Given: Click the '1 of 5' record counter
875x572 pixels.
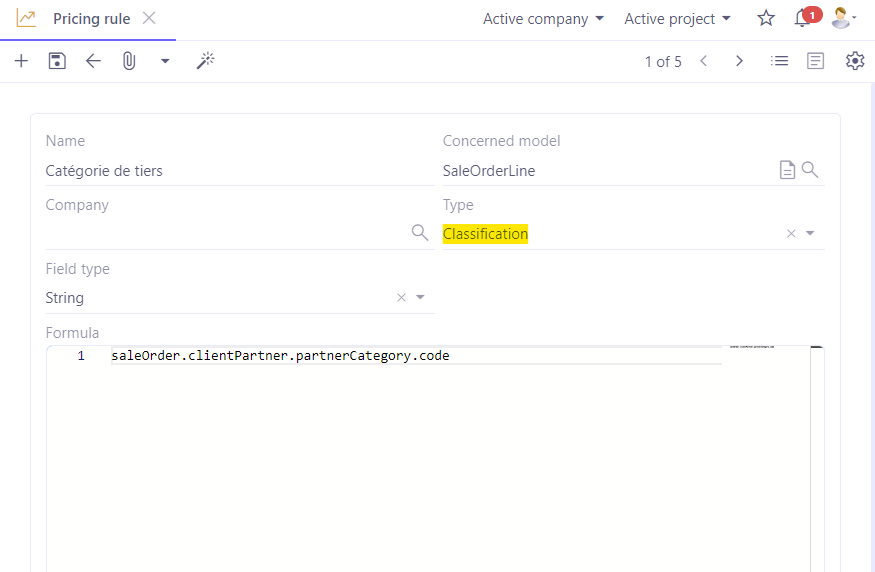Looking at the screenshot, I should pyautogui.click(x=663, y=61).
